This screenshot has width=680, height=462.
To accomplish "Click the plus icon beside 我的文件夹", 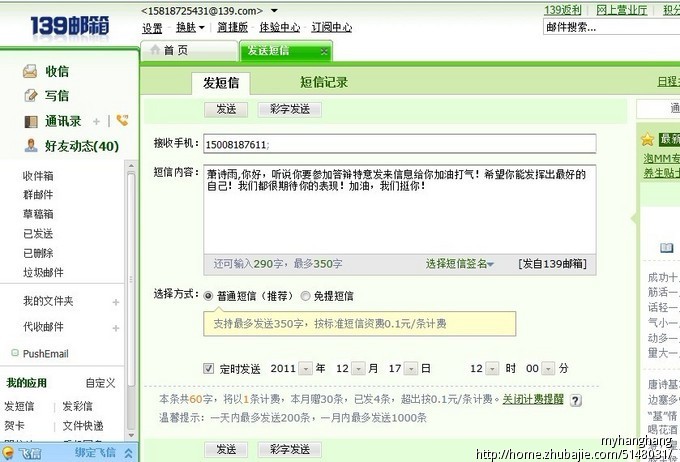I will pyautogui.click(x=116, y=302).
